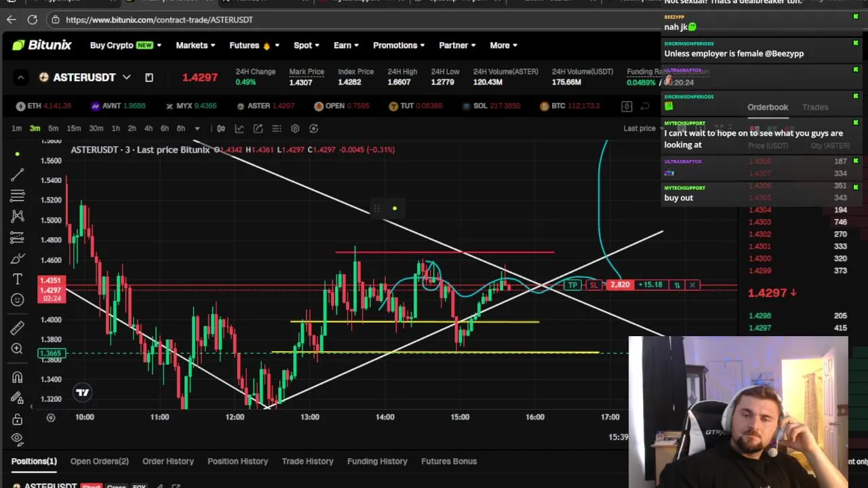Open the Buy Crypto dropdown menu
This screenshot has height=488, width=868.
click(x=125, y=45)
